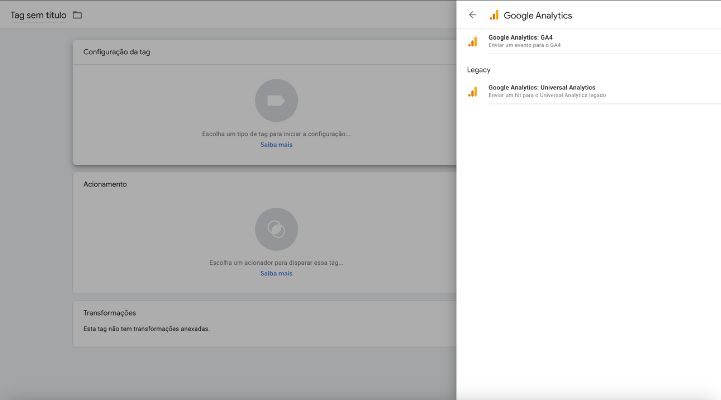Open Saiba mais link under Acionamento
This screenshot has width=721, height=400.
click(x=276, y=273)
